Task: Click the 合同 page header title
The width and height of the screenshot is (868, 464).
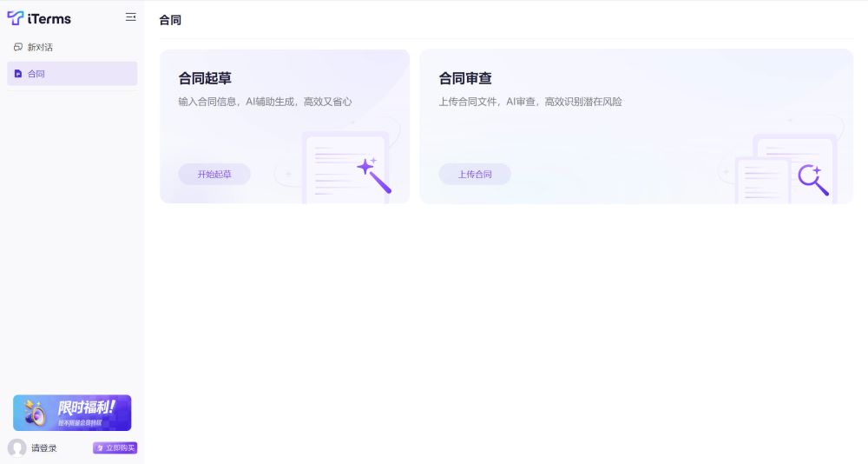Action: click(x=170, y=20)
